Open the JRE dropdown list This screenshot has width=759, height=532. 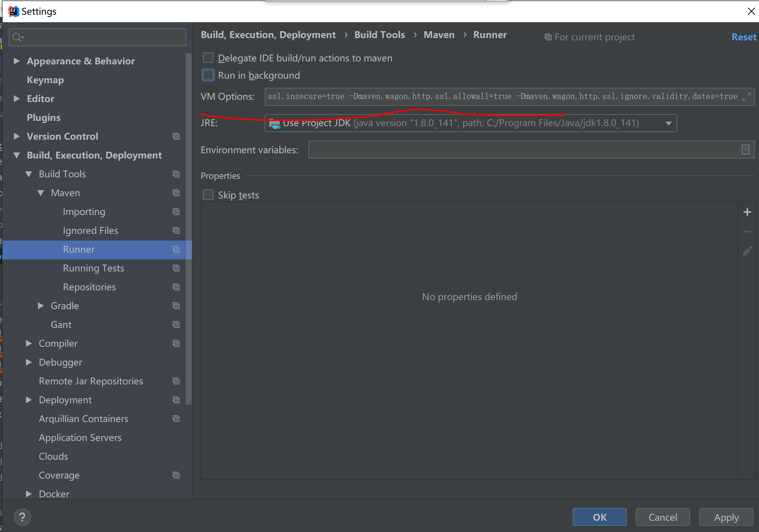(x=668, y=123)
